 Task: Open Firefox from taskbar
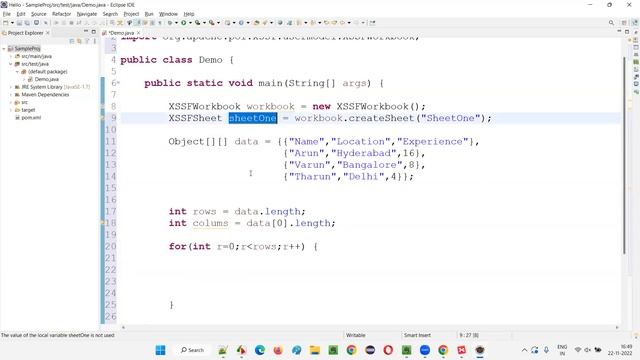[x=278, y=350]
